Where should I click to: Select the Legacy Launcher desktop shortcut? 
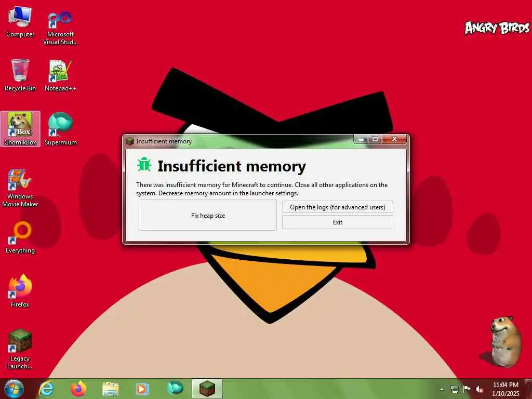(20, 349)
